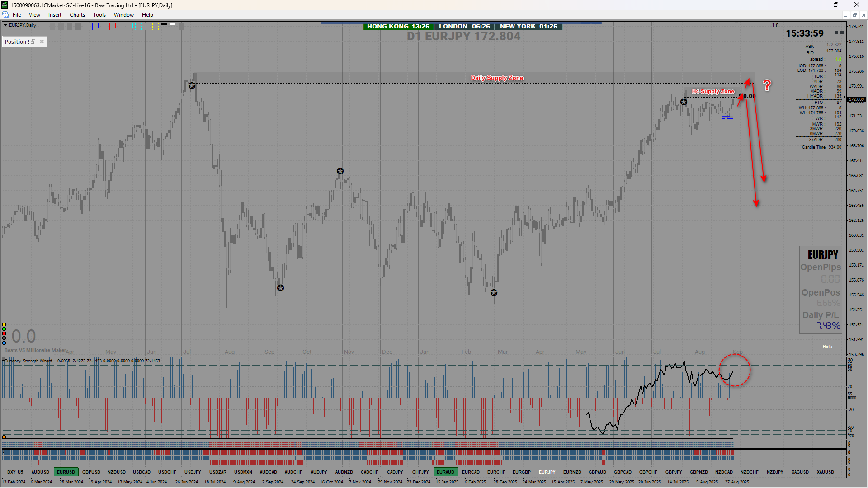Screen dimensions: 868x488
Task: Select the dashed black rectangle tool
Action: pos(87,27)
